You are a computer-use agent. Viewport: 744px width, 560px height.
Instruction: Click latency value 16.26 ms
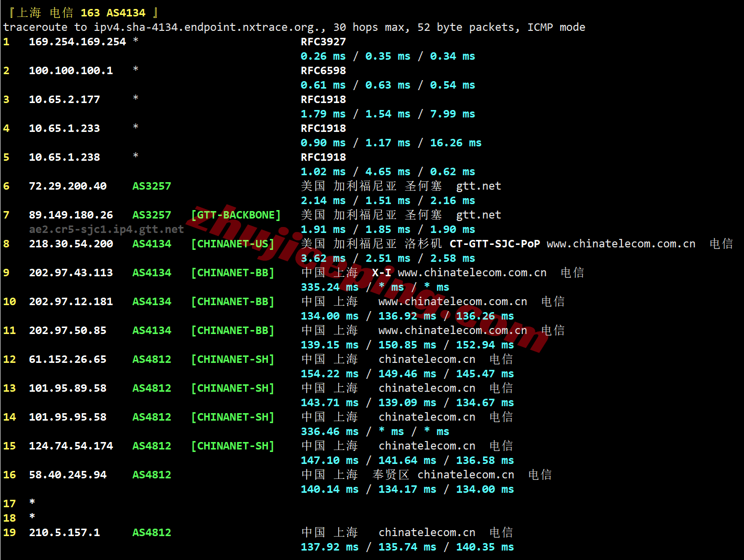tap(456, 143)
